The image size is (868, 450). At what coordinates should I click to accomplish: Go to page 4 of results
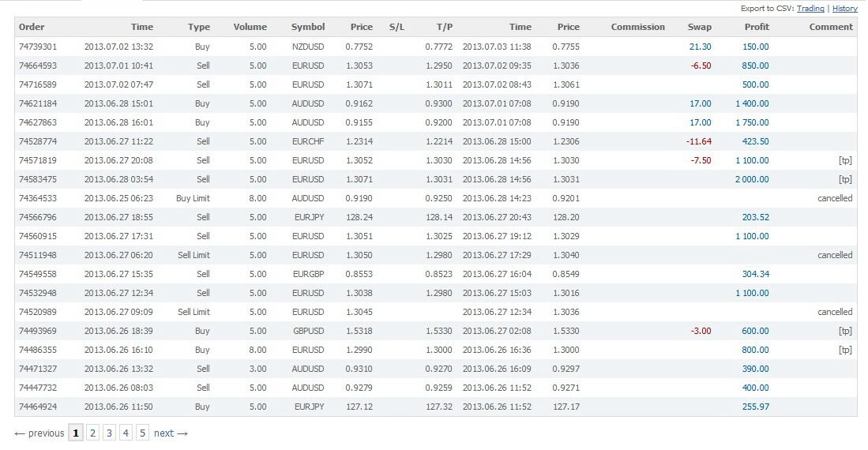(126, 433)
